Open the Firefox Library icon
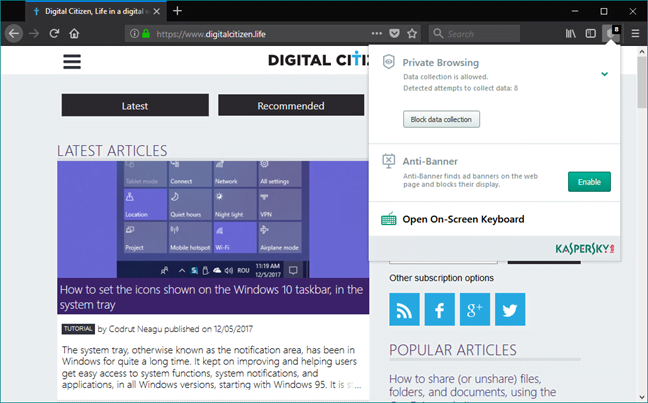Viewport: 648px width, 403px height. (x=571, y=33)
